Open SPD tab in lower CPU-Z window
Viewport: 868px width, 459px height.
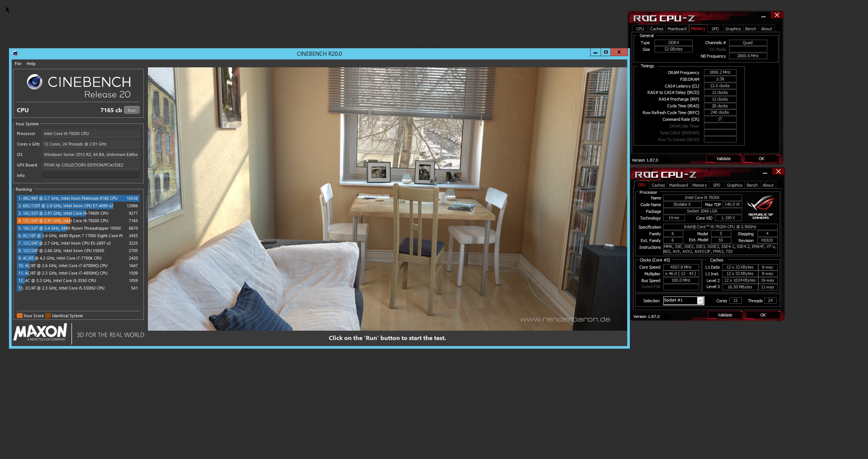click(x=716, y=185)
